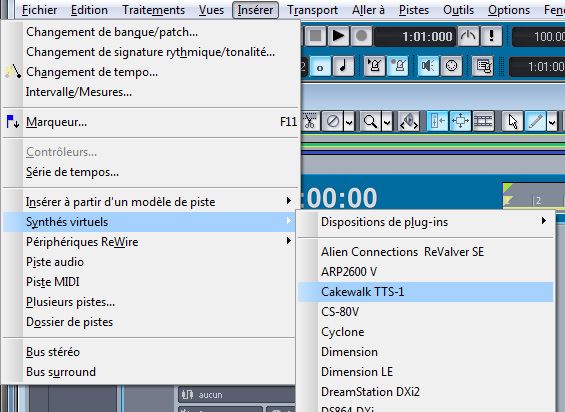Viewport: 565px width, 412px height.
Task: Toggle the quarter note metronome button
Action: (343, 66)
